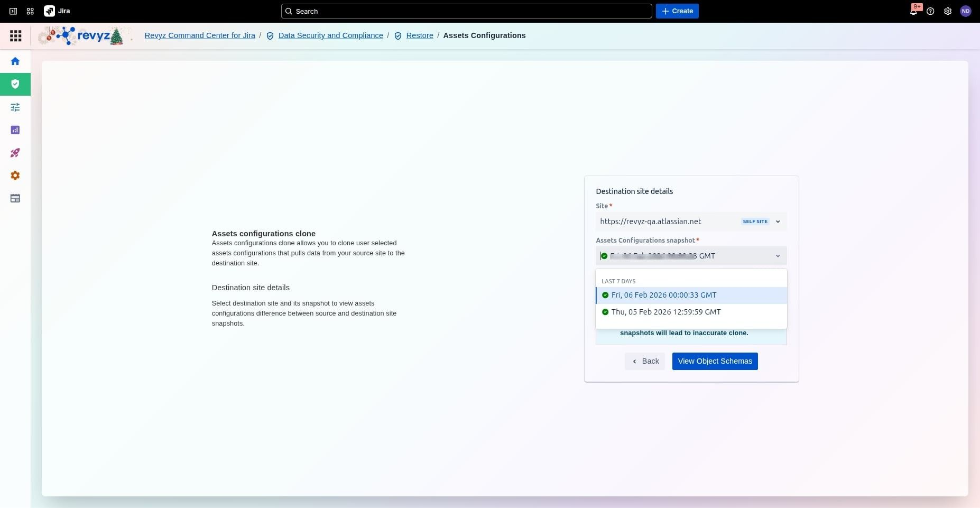
Task: Choose Thu, 05 Feb 2026 snapshot option
Action: click(x=665, y=312)
